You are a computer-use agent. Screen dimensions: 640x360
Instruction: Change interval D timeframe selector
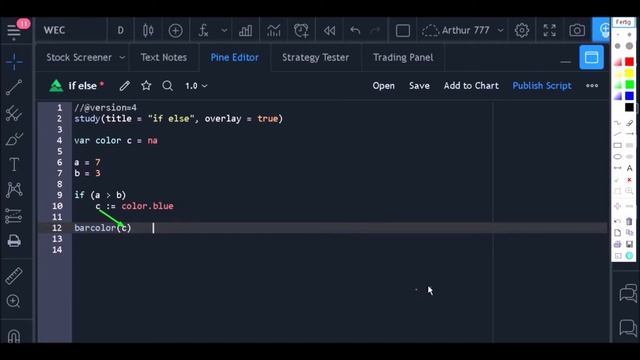click(x=120, y=31)
